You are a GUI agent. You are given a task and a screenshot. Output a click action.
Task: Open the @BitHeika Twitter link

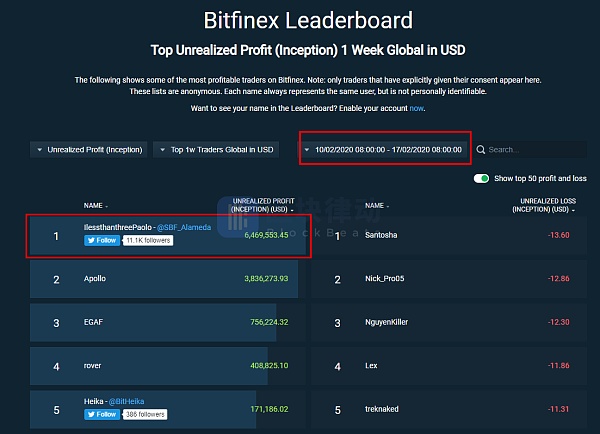127,401
